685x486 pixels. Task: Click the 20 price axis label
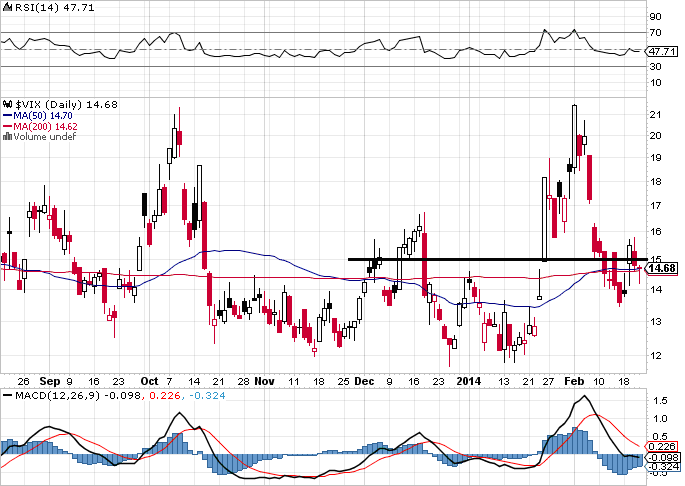click(655, 135)
